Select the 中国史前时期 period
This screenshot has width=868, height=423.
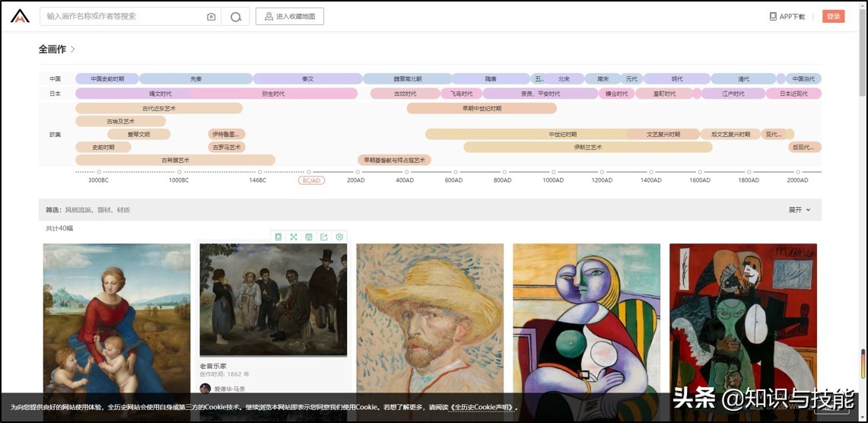pos(107,79)
